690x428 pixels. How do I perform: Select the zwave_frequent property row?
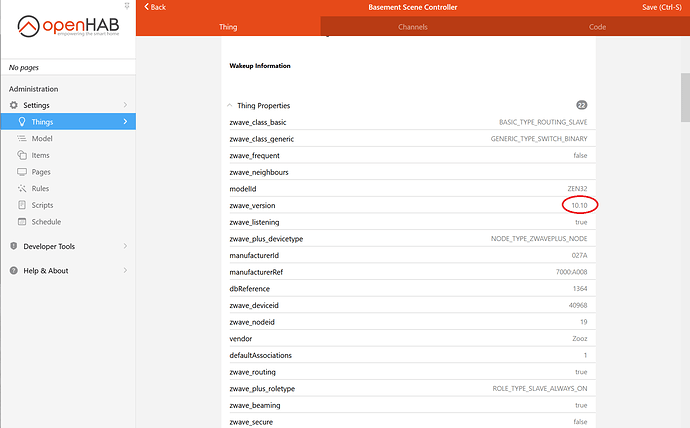point(408,155)
